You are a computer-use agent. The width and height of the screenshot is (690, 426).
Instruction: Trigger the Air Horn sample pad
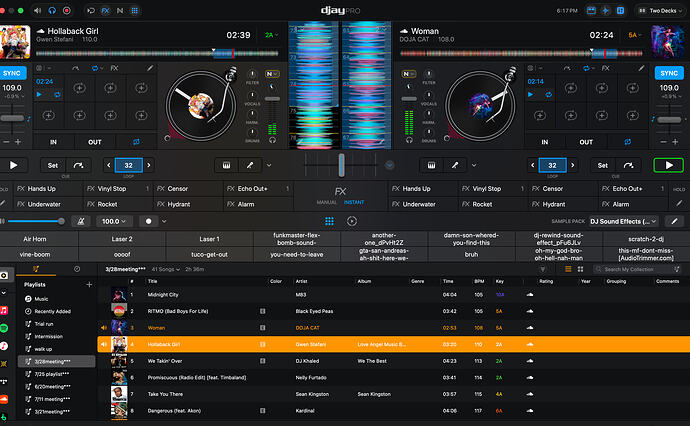pos(35,239)
